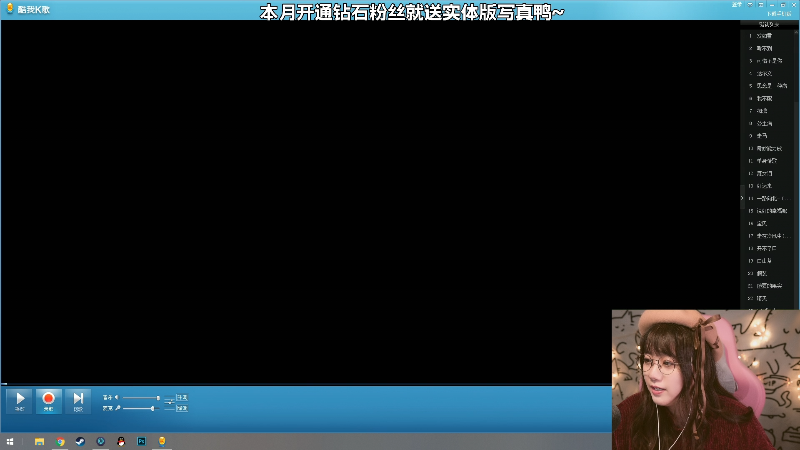Open the QQ penguin taskbar icon
Image resolution: width=800 pixels, height=450 pixels.
pyautogui.click(x=121, y=442)
